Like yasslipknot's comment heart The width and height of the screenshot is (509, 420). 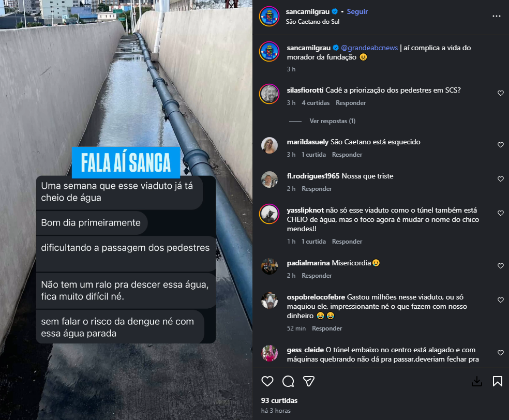(x=501, y=213)
